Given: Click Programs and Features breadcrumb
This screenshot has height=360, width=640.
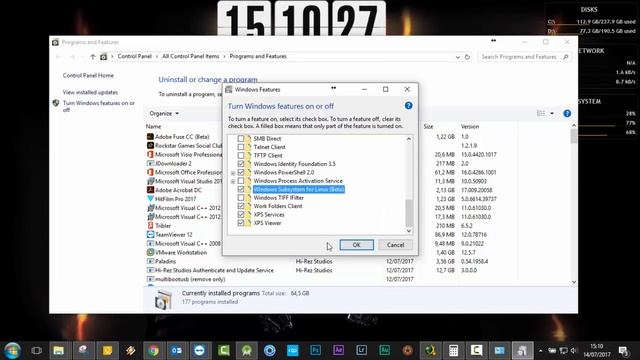Looking at the screenshot, I should pos(258,57).
